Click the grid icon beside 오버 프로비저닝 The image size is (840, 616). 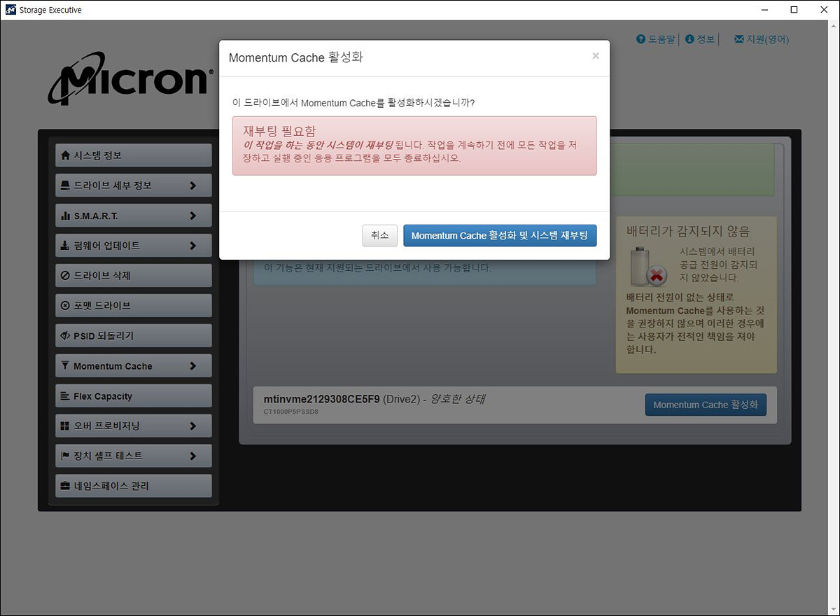click(x=66, y=426)
